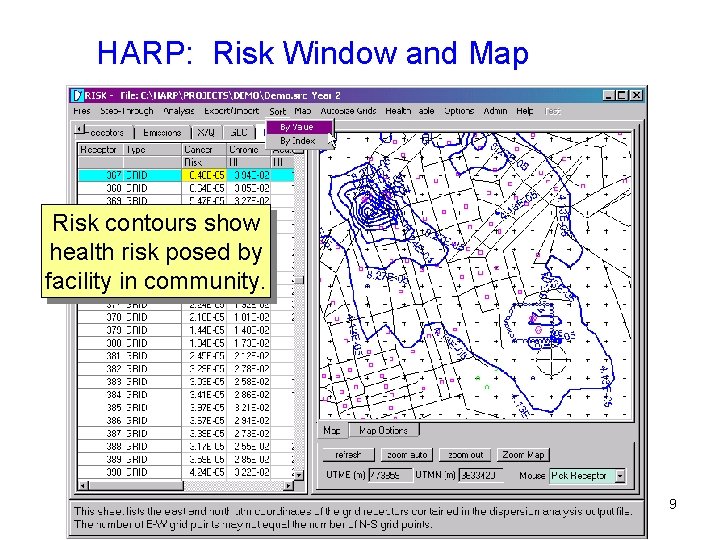Open the Autosize Grids menu
Viewport: 720px width, 540px height.
(x=349, y=111)
